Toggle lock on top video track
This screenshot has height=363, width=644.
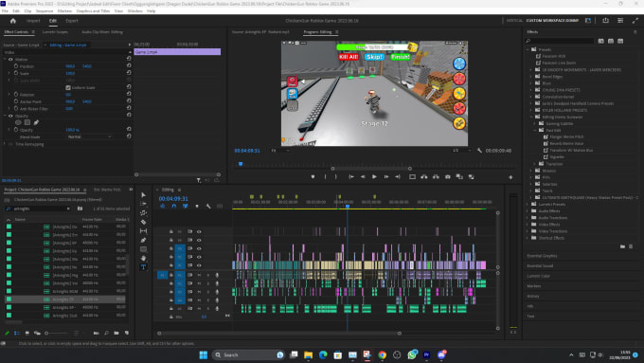click(x=171, y=231)
